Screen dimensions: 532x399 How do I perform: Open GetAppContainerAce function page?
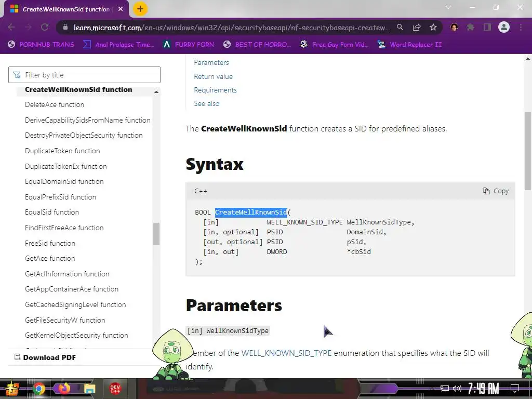(72, 289)
